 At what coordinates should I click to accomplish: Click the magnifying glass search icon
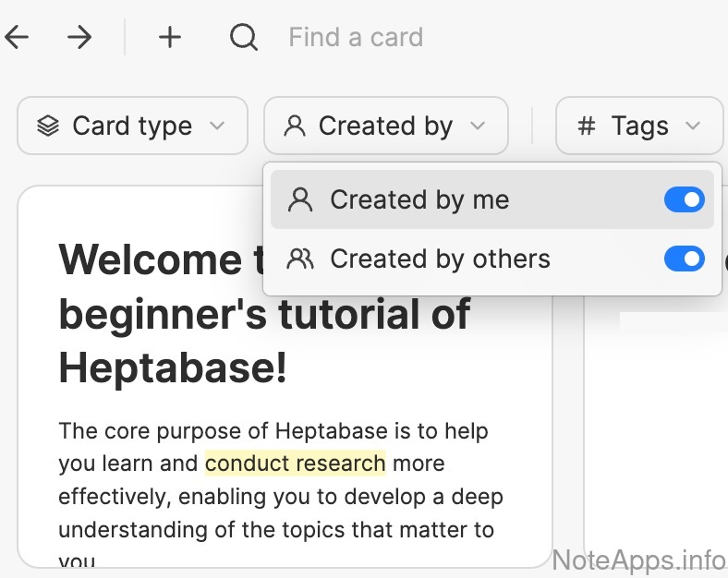click(243, 37)
